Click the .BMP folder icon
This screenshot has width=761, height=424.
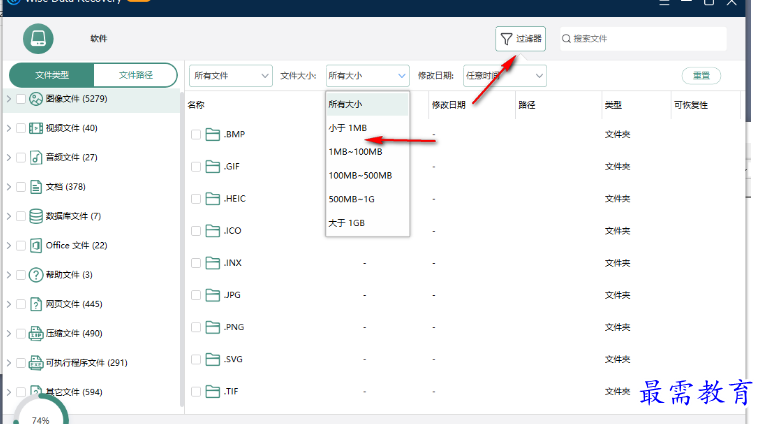pyautogui.click(x=213, y=134)
